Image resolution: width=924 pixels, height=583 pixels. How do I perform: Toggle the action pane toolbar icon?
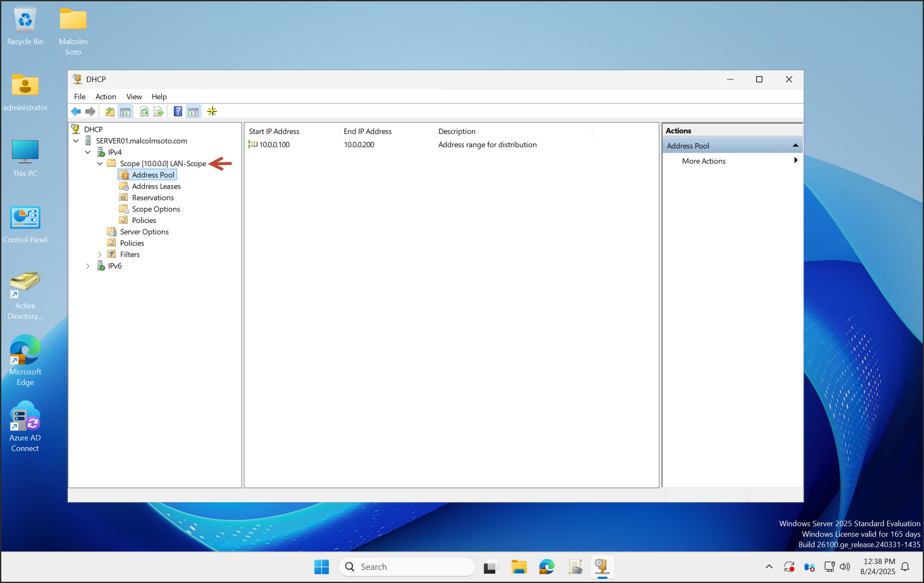193,111
